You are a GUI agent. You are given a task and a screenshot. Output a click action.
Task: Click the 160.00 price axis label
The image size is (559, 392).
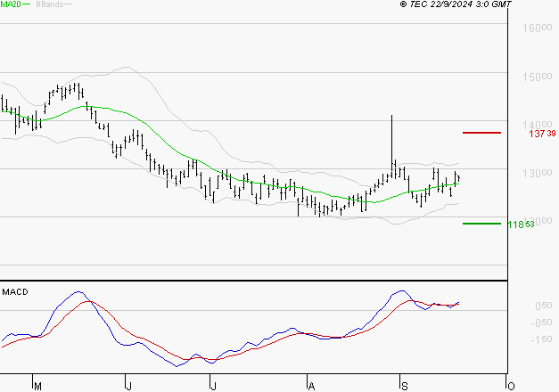point(538,28)
